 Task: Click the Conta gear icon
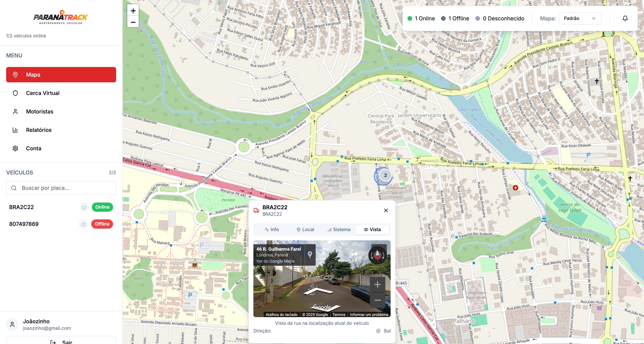(x=16, y=148)
